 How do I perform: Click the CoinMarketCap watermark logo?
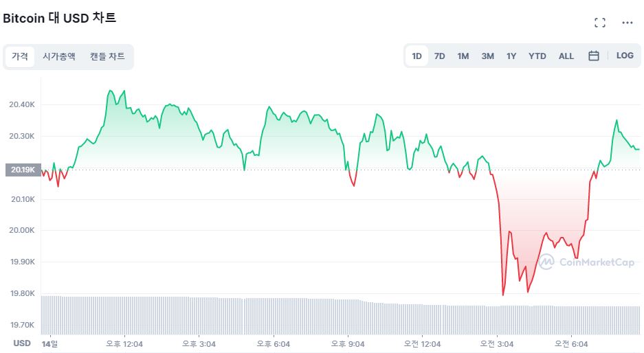[586, 262]
